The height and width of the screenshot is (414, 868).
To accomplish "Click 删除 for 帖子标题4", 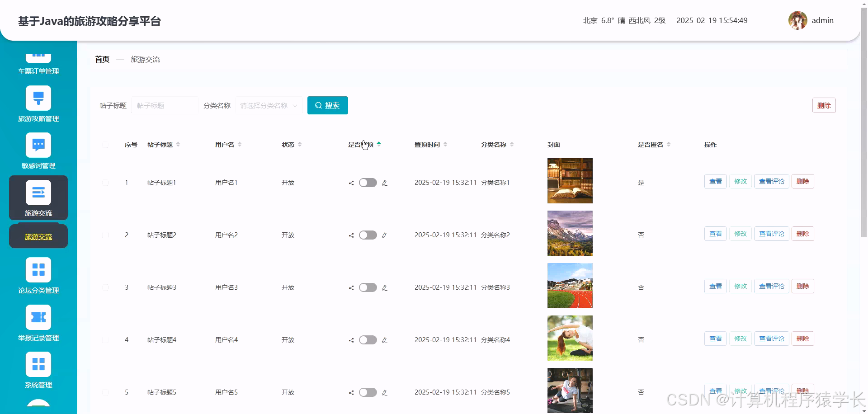I will 802,339.
